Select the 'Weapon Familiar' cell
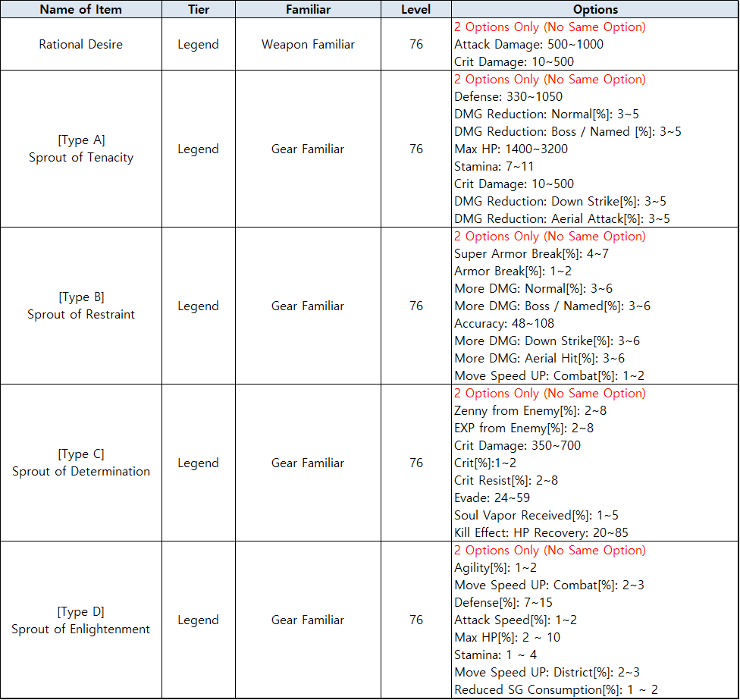Image resolution: width=740 pixels, height=700 pixels. [308, 45]
